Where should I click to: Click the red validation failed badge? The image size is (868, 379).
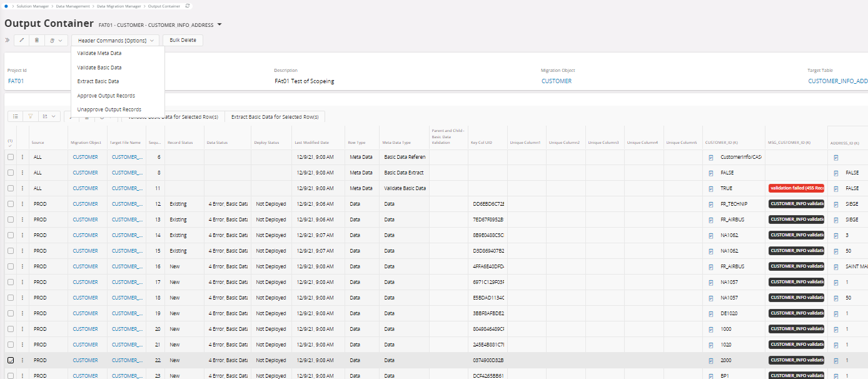click(796, 188)
